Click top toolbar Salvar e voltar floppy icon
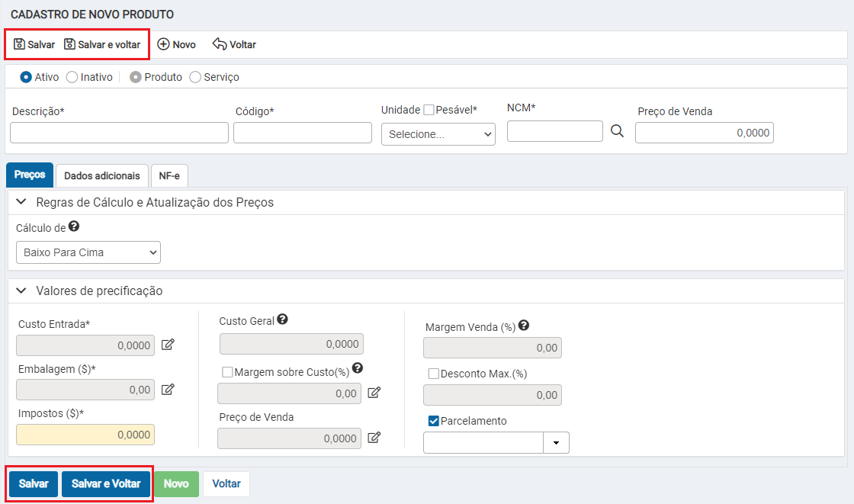The width and height of the screenshot is (854, 504). tap(69, 44)
